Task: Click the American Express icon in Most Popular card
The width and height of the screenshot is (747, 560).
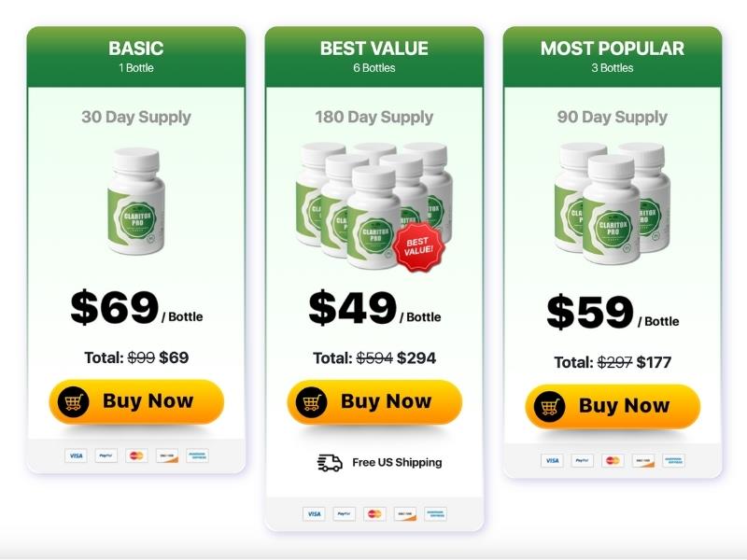Action: pos(673,460)
